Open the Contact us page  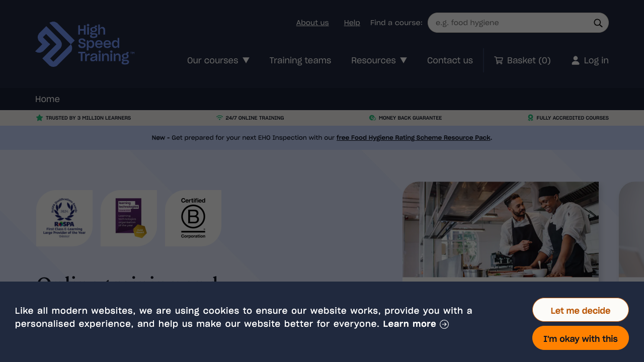[x=450, y=60]
